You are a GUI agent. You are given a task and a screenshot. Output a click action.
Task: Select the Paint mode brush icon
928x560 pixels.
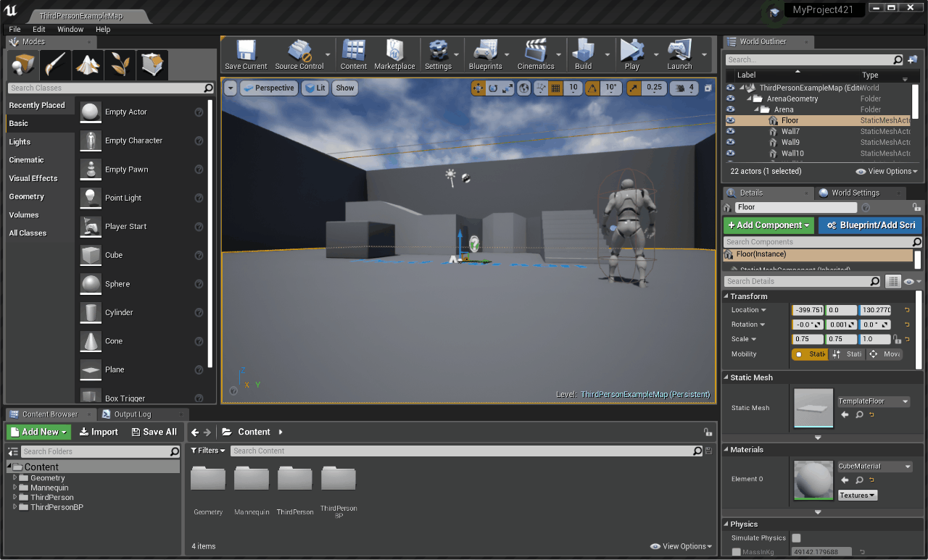(x=56, y=66)
